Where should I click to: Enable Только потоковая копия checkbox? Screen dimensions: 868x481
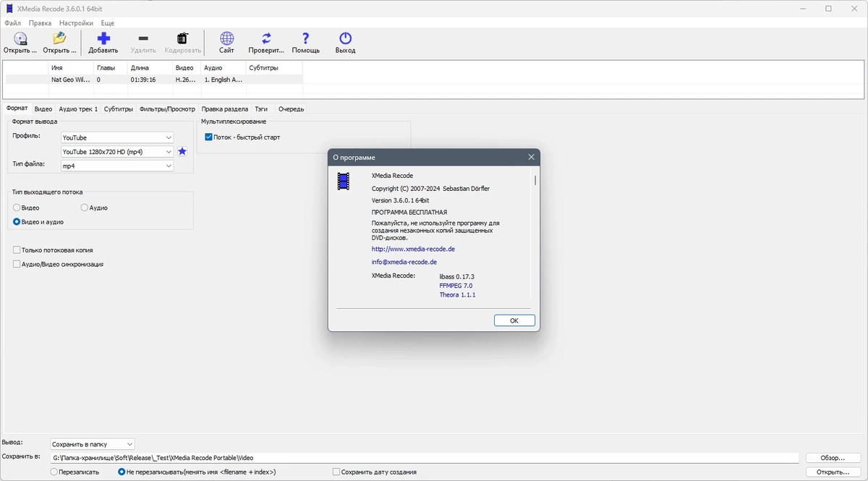(17, 250)
